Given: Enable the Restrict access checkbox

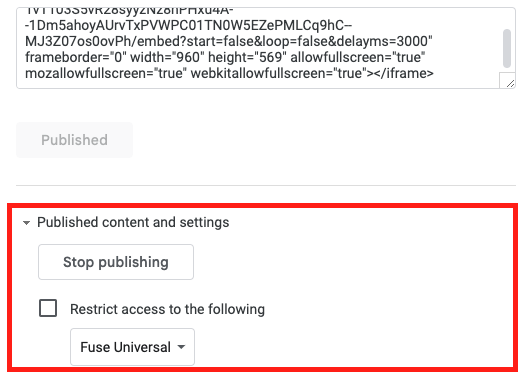Looking at the screenshot, I should click(48, 308).
